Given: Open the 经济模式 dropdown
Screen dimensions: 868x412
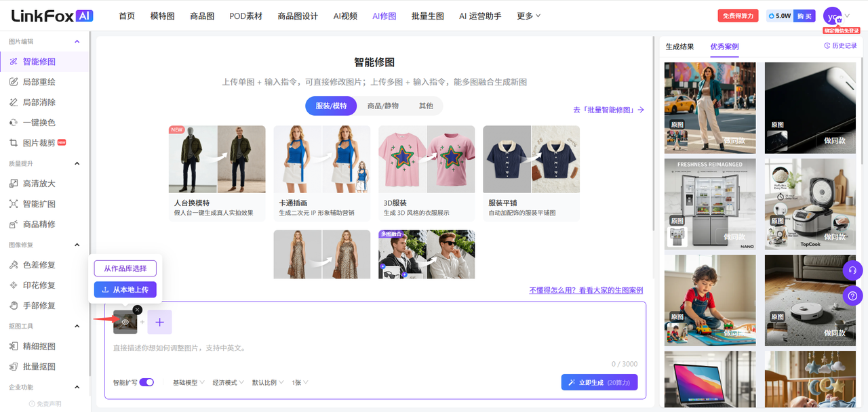Looking at the screenshot, I should click(229, 383).
